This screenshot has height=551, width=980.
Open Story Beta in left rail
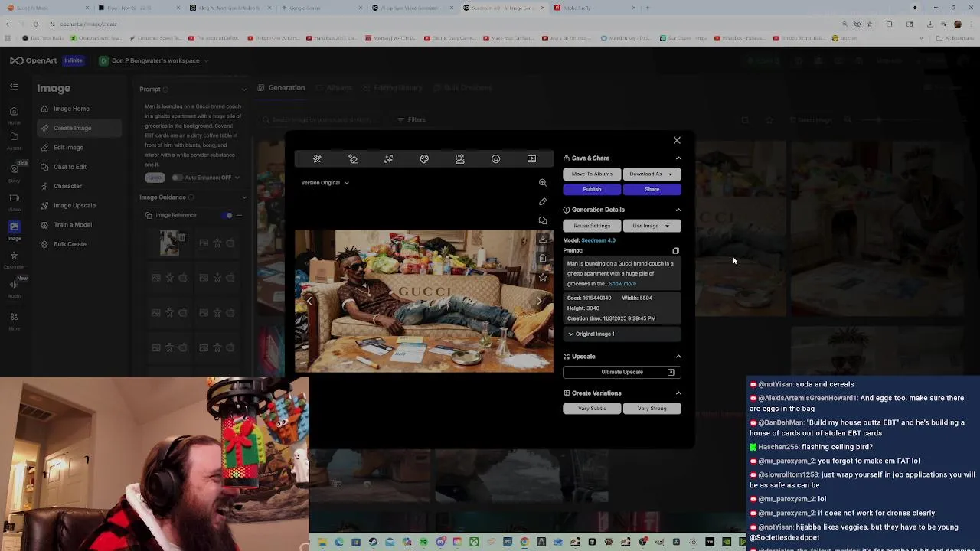(14, 171)
